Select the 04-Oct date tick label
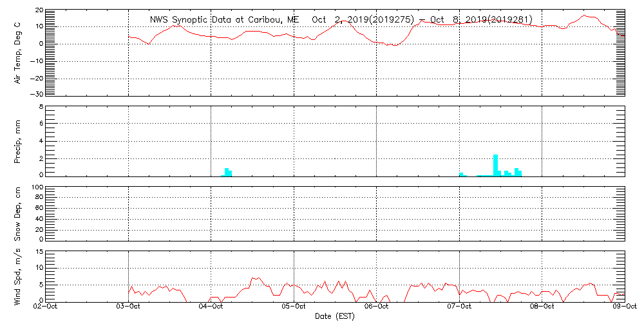 [x=211, y=307]
